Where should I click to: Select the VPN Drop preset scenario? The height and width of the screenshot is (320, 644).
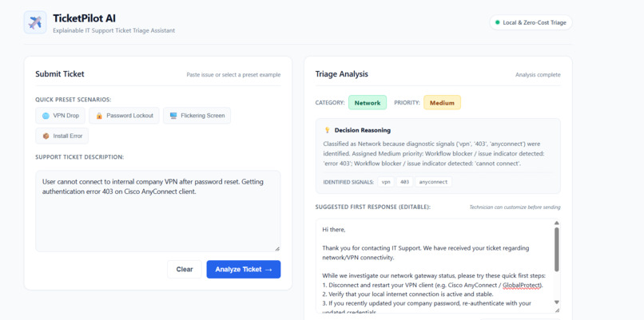pos(61,116)
